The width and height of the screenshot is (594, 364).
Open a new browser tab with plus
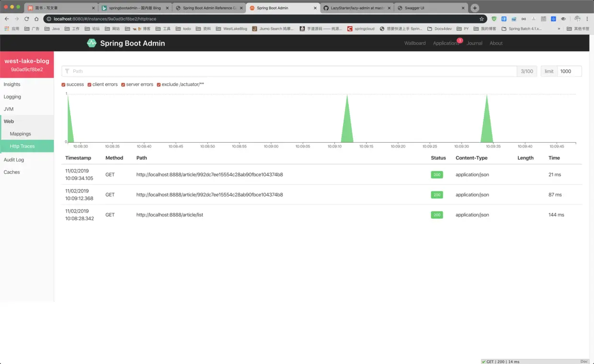[x=475, y=8]
